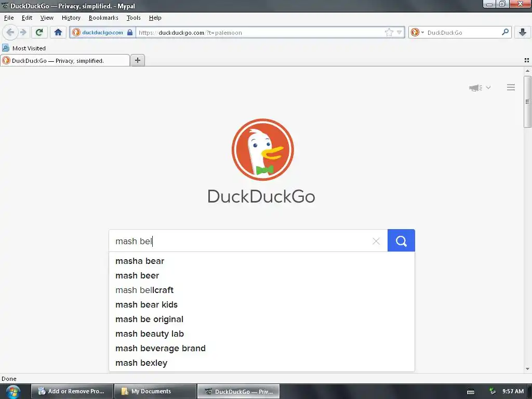The width and height of the screenshot is (532, 399).
Task: Select suggestion 'masha bear'
Action: 262,261
